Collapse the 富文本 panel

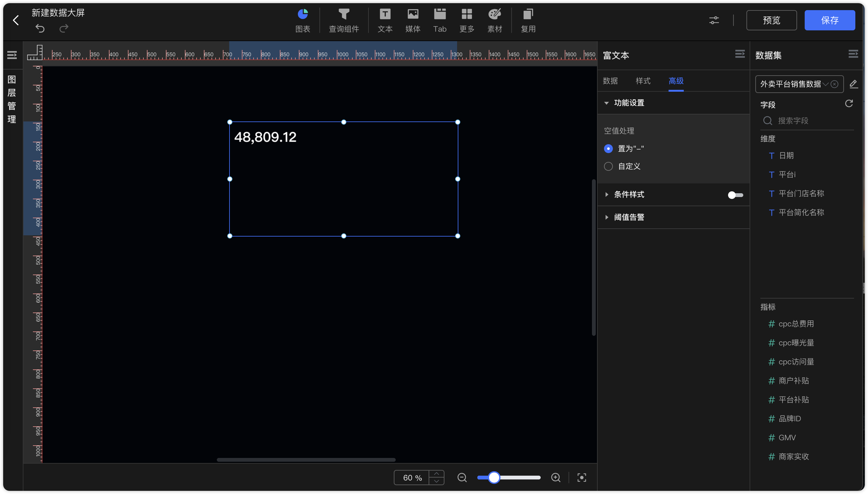[x=739, y=54]
